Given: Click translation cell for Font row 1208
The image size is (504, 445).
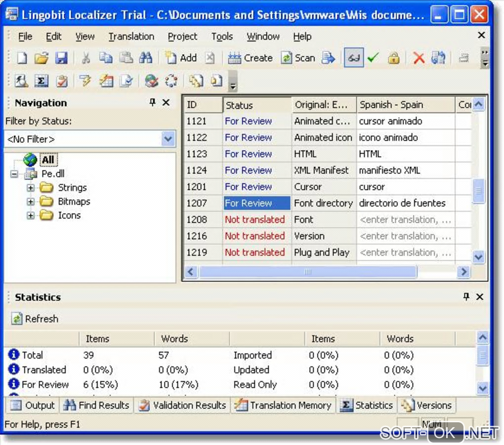Looking at the screenshot, I should pyautogui.click(x=406, y=220).
